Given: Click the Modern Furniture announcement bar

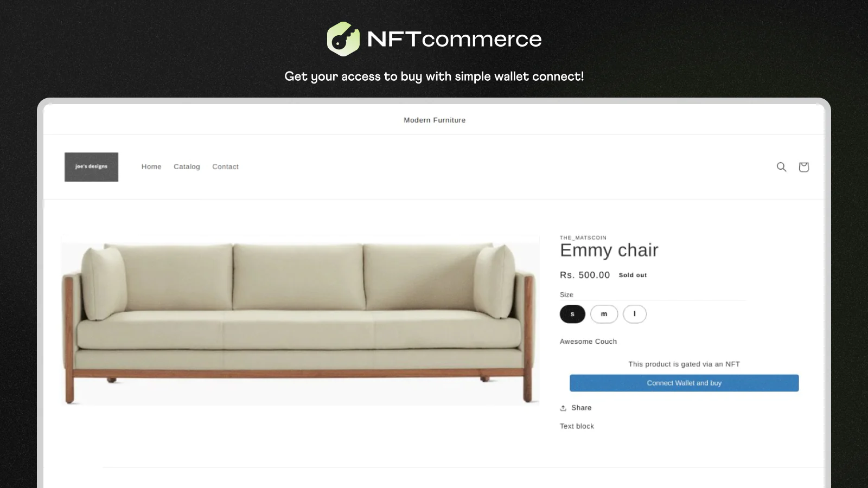Looking at the screenshot, I should tap(435, 120).
